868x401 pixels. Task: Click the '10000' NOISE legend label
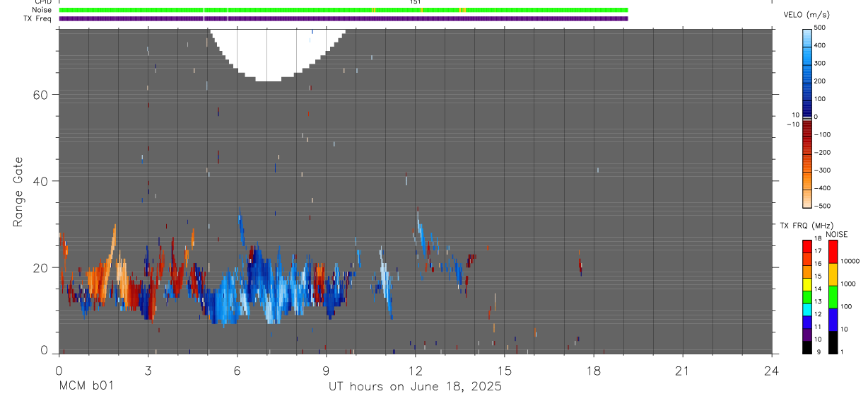[x=850, y=261]
